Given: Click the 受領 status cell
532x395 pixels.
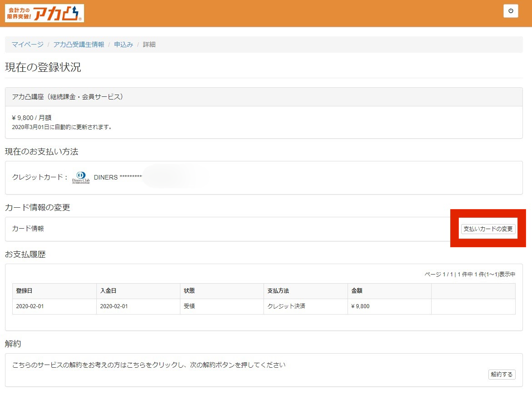Looking at the screenshot, I should click(188, 306).
